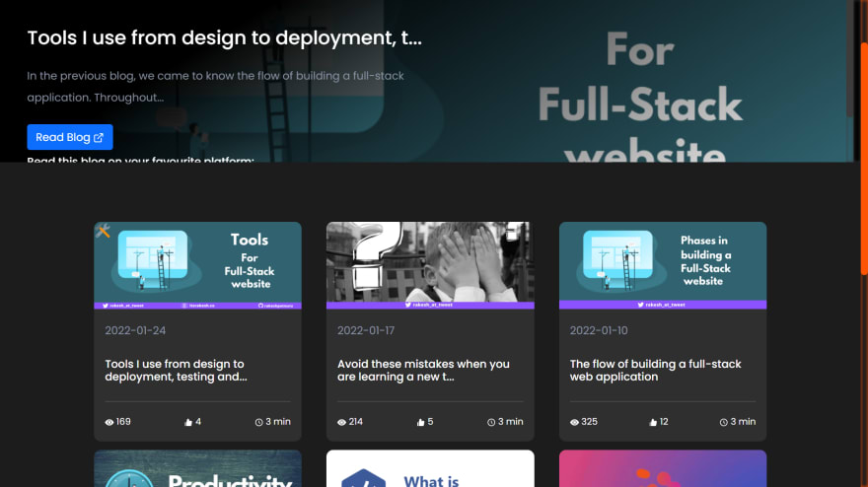The image size is (868, 487).
Task: Click the featured excerpt 'In the previous blog, we came to know...'
Action: (x=215, y=87)
